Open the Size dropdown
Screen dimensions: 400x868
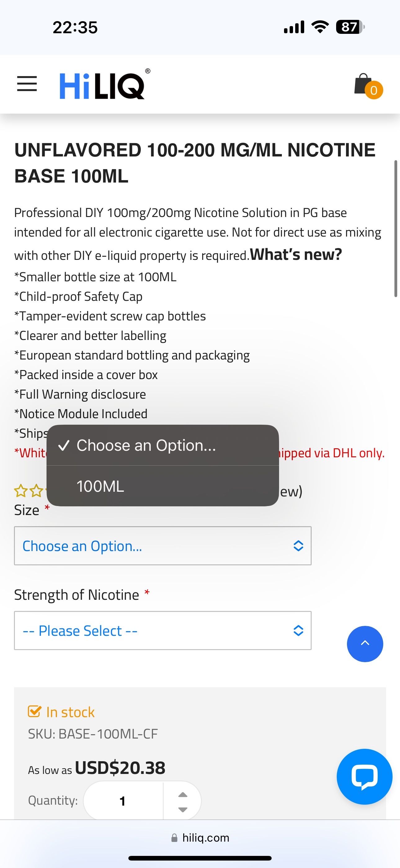(x=162, y=545)
